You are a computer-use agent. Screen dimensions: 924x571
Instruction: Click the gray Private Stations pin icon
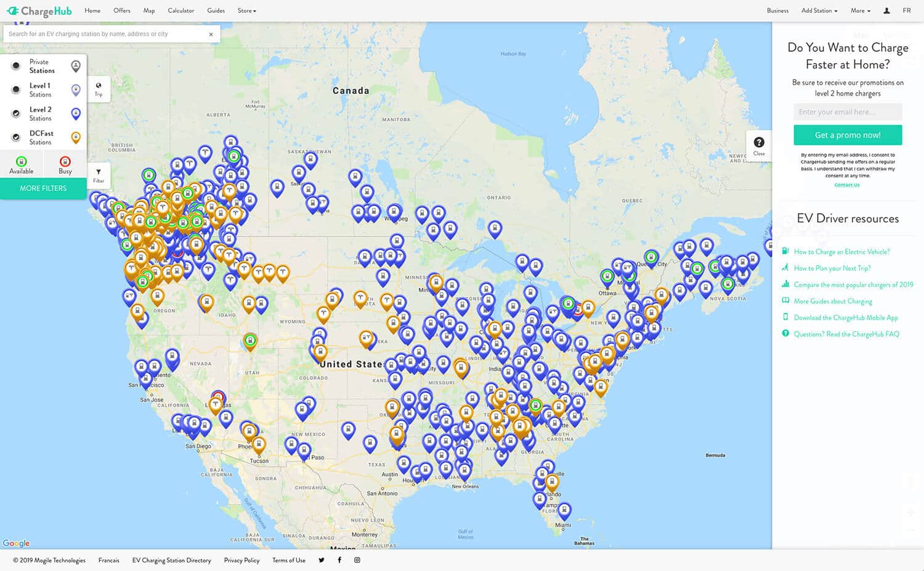click(76, 66)
